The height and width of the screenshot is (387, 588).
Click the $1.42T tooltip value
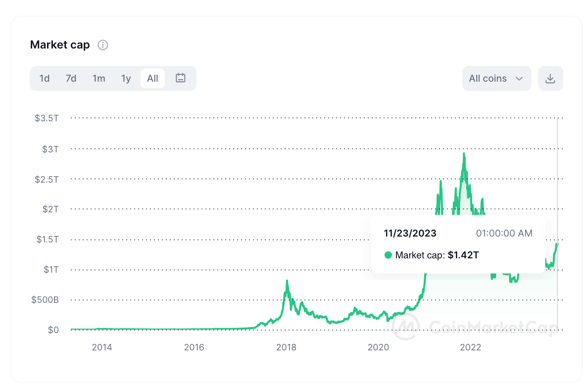coord(463,255)
